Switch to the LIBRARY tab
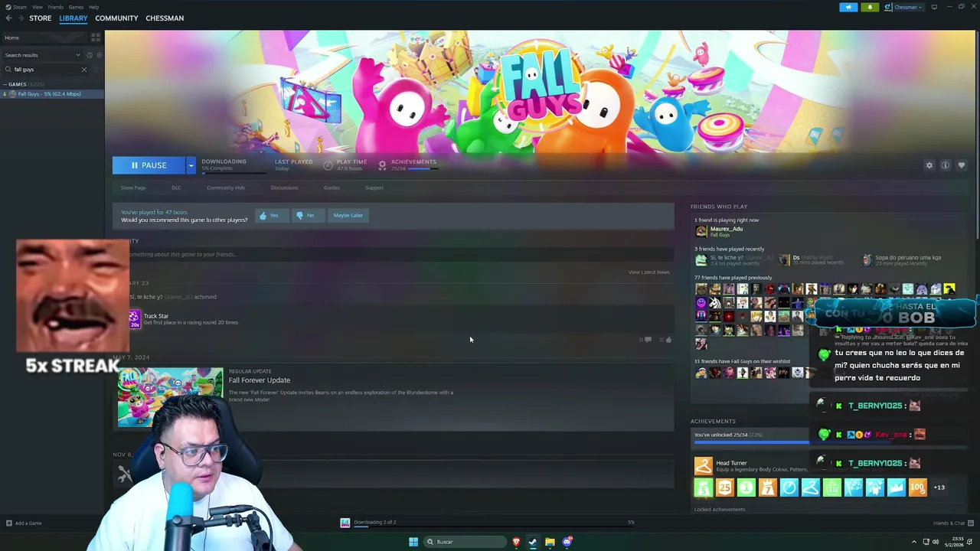Viewport: 980px width, 551px height. pos(73,18)
